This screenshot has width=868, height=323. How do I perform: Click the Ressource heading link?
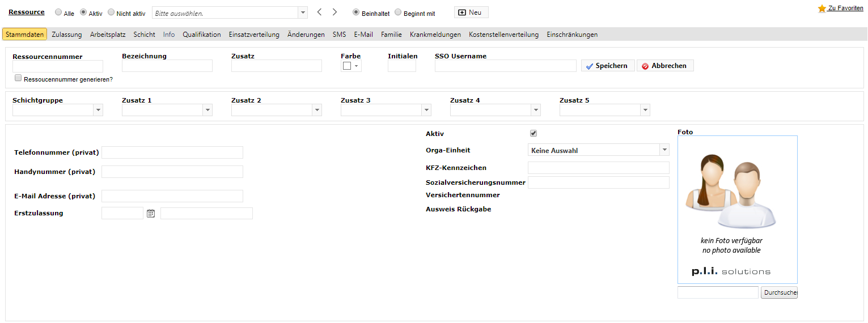point(27,12)
